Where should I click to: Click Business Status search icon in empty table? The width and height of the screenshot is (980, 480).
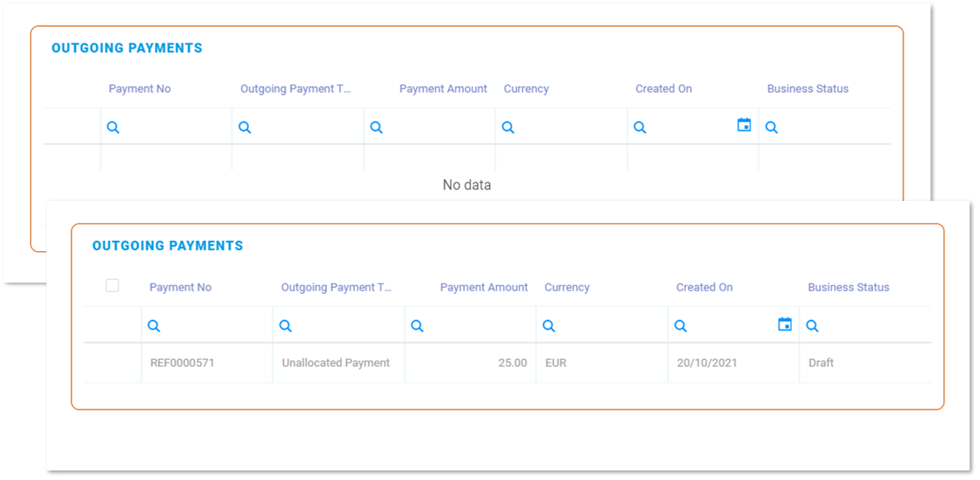pyautogui.click(x=771, y=128)
